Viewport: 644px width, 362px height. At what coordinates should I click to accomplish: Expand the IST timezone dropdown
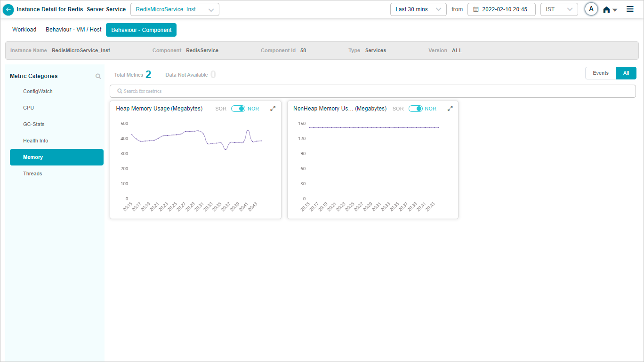[559, 9]
